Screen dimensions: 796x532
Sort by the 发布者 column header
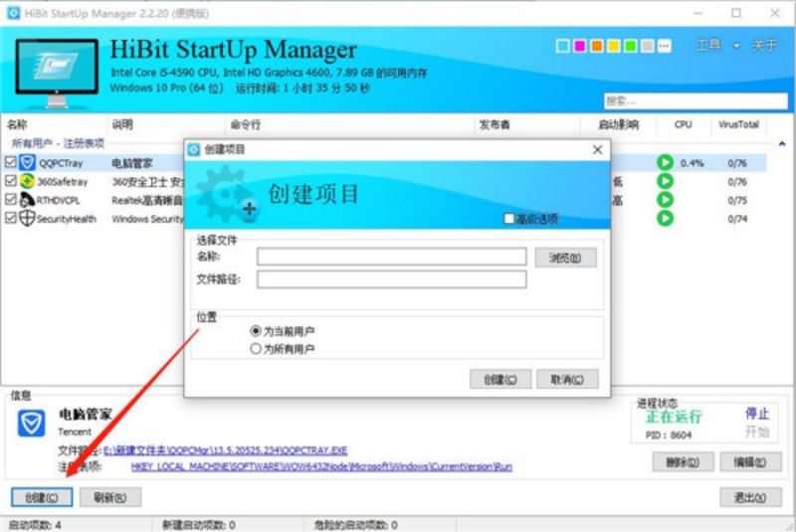[495, 124]
